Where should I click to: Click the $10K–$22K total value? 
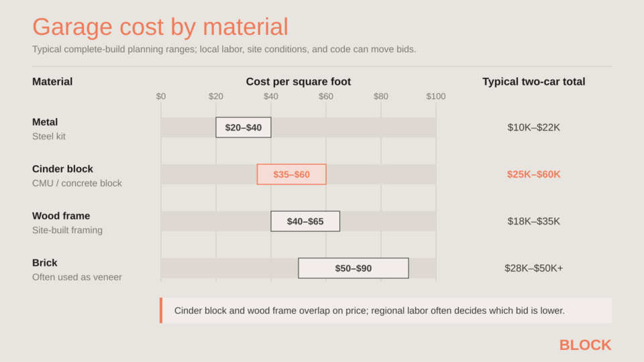tap(533, 127)
